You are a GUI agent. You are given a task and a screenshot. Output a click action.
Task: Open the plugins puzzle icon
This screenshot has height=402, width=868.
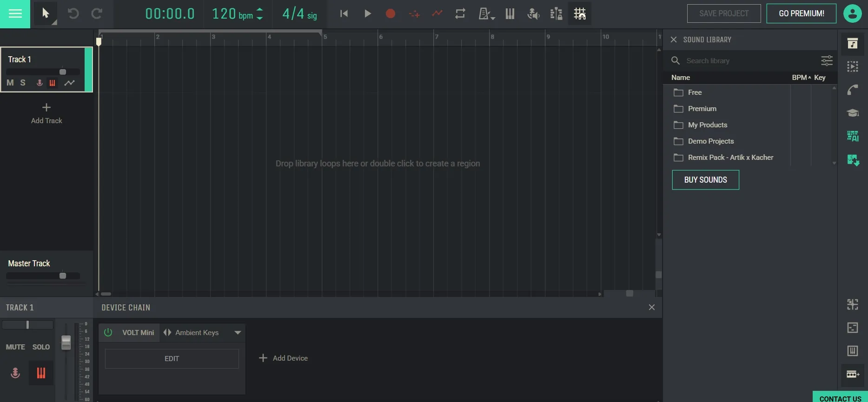(x=853, y=160)
